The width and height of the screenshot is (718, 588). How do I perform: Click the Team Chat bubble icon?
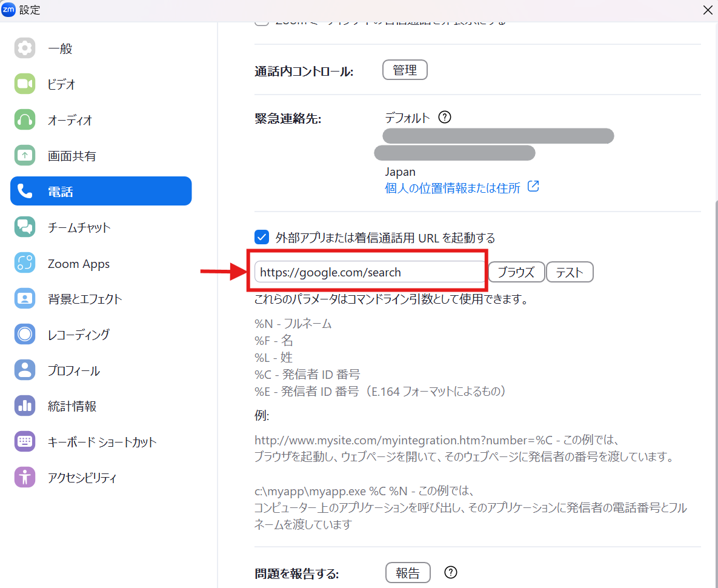pyautogui.click(x=25, y=227)
